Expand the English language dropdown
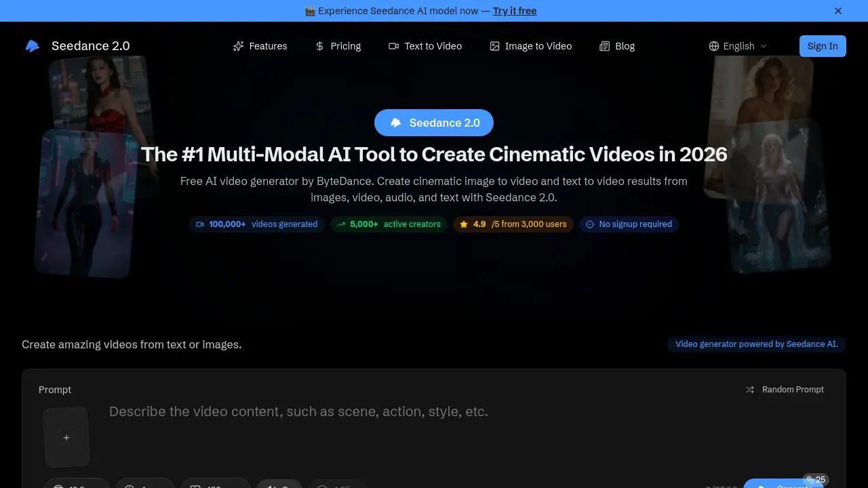Image resolution: width=868 pixels, height=488 pixels. 738,46
